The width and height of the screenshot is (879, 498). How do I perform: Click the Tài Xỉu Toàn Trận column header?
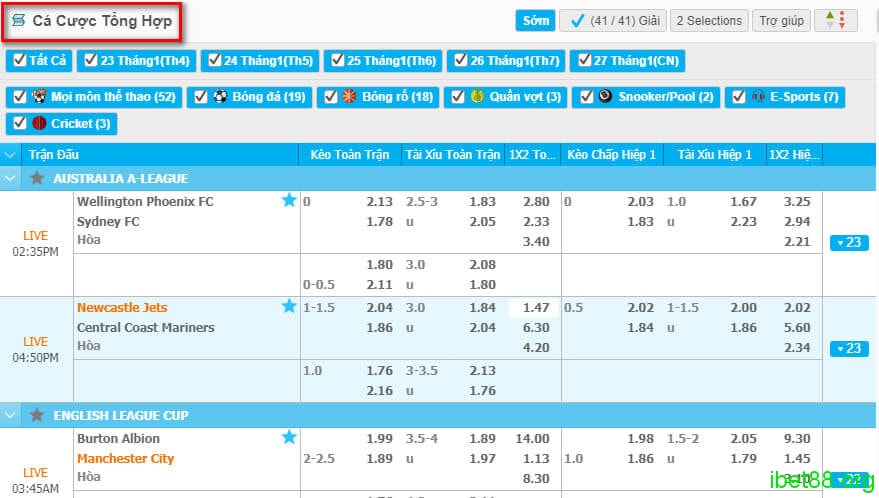click(x=452, y=154)
